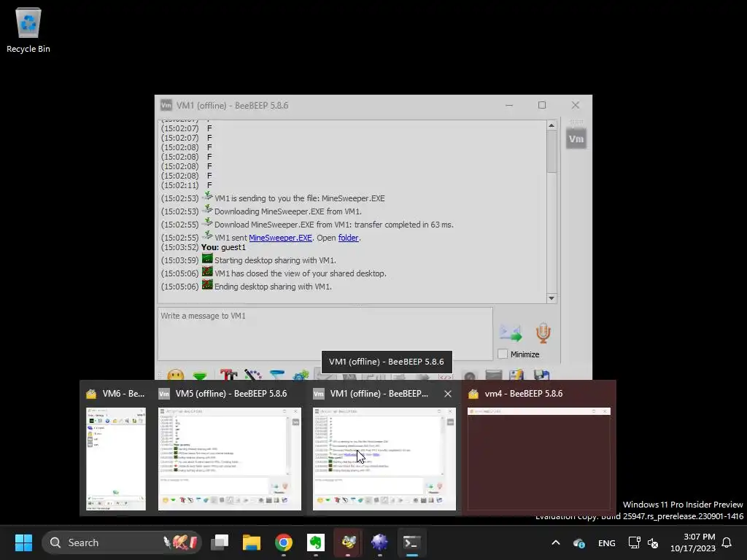The image size is (747, 560).
Task: Switch the ENG input language indicator
Action: 606,542
